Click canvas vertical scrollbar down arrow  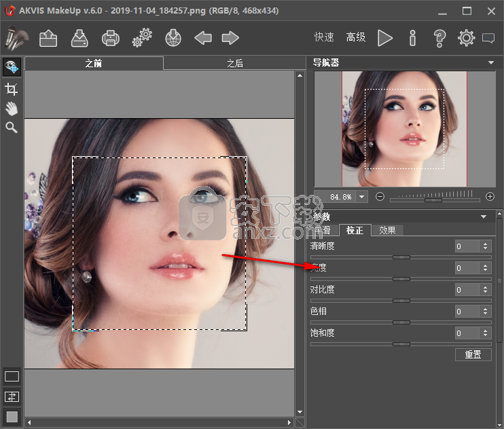click(x=300, y=411)
